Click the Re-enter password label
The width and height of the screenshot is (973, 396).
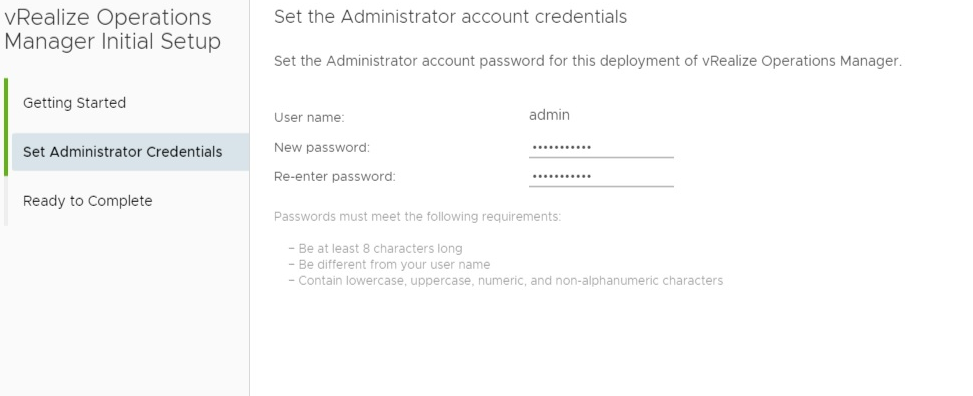334,176
